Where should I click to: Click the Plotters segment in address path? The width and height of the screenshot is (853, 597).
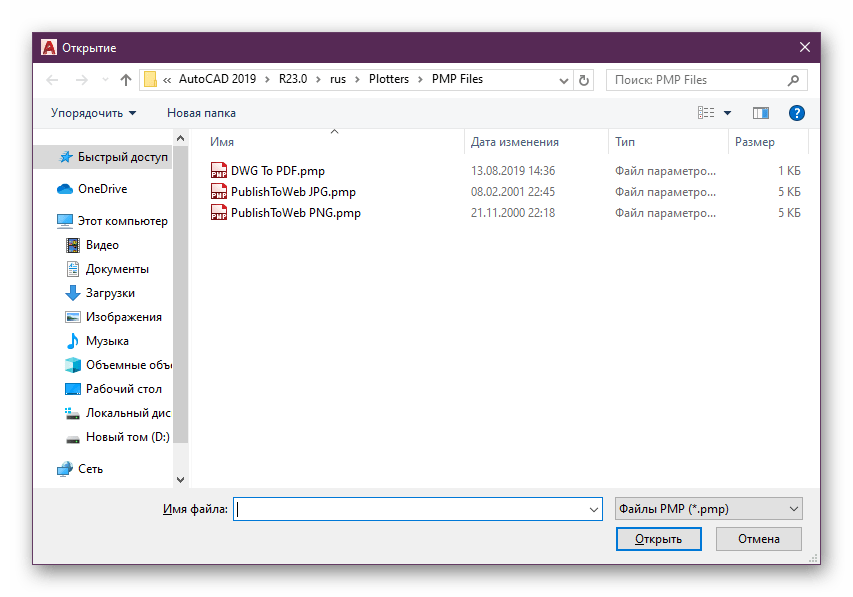[390, 80]
